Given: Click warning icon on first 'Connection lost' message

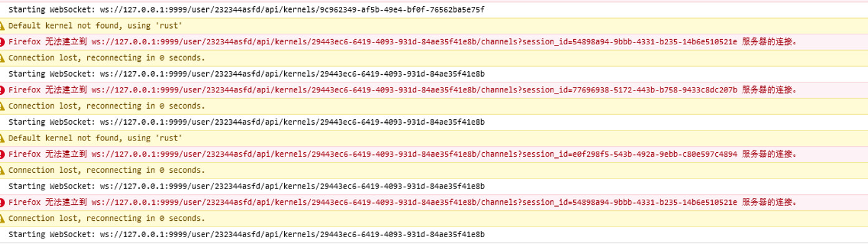Looking at the screenshot, I should [2, 58].
